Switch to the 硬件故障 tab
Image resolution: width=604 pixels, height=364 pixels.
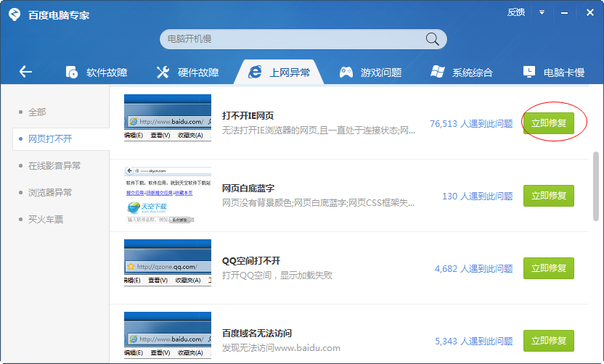pos(187,72)
